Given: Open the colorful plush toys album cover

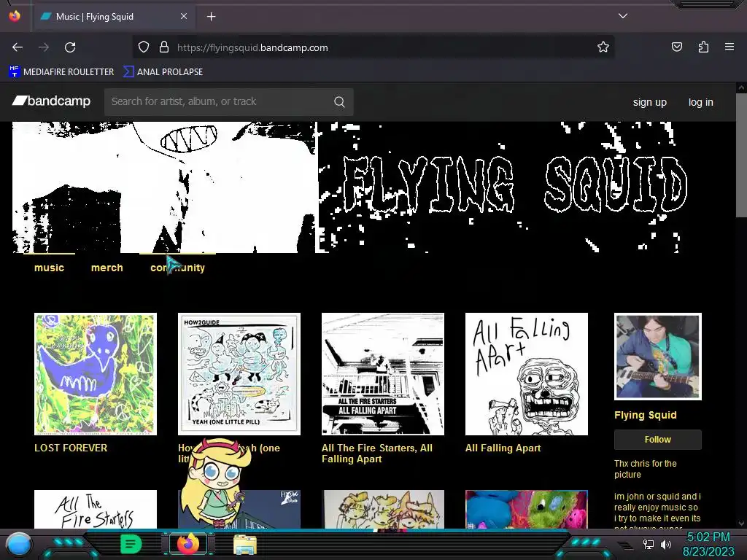Looking at the screenshot, I should [527, 509].
